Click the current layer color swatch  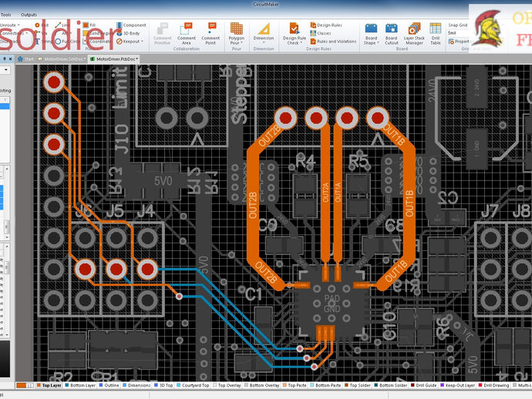21,385
